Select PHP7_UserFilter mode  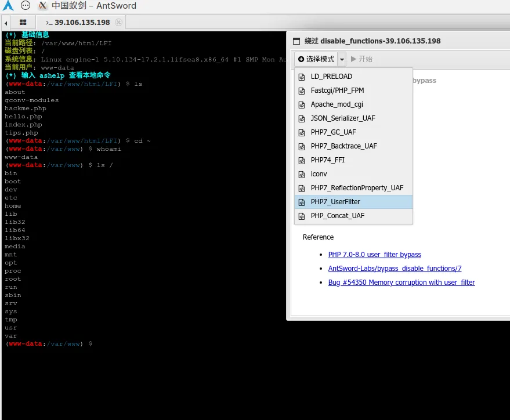point(353,202)
